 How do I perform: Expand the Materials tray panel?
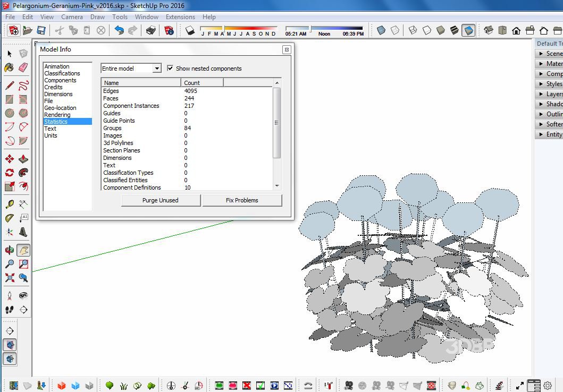tap(550, 64)
